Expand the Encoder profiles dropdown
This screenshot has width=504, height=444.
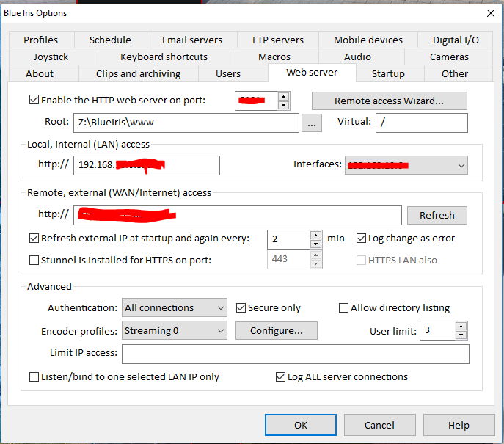coord(175,331)
